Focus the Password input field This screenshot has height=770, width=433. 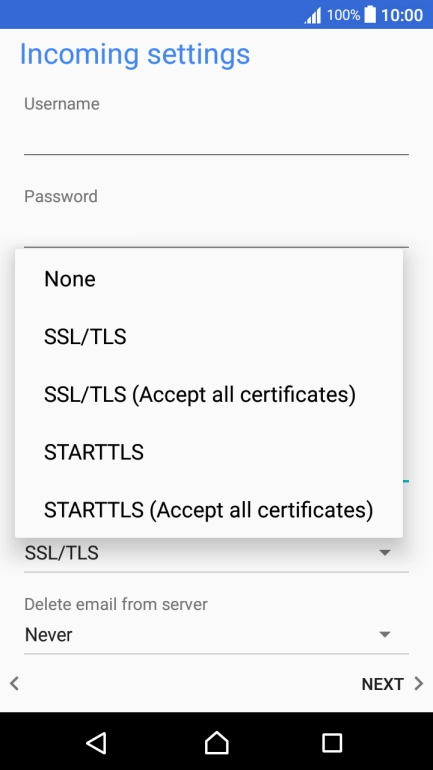(x=216, y=228)
